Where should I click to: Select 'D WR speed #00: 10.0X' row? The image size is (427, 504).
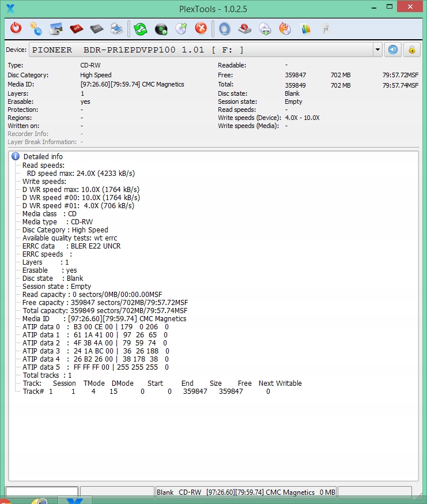click(81, 197)
